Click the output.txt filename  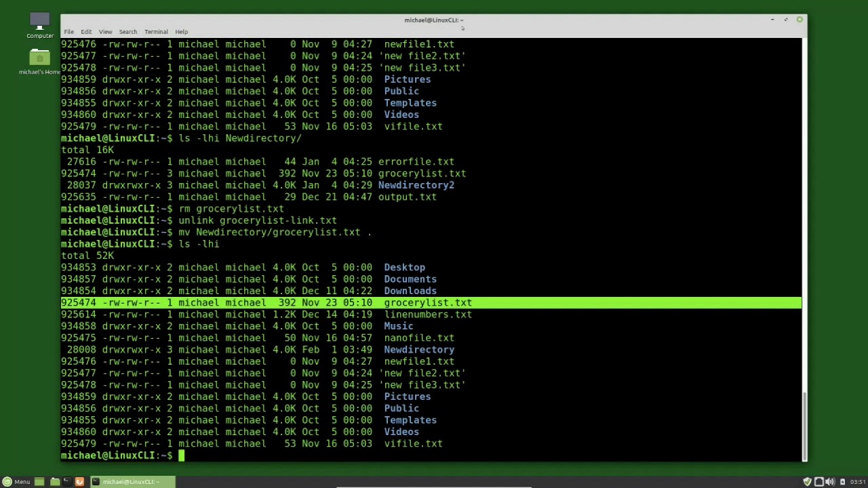[x=408, y=197]
